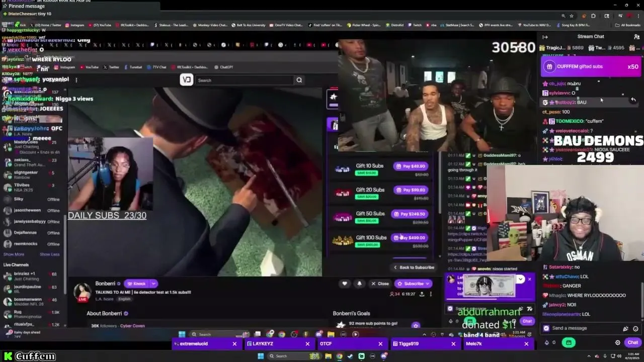
Task: Click the VJ logo left of Search
Action: coord(187,80)
